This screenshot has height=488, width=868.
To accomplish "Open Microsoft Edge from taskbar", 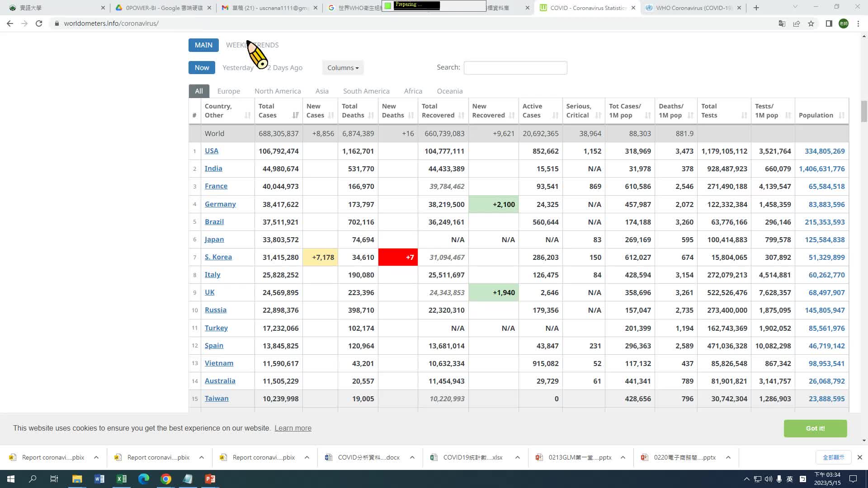I will pyautogui.click(x=144, y=479).
